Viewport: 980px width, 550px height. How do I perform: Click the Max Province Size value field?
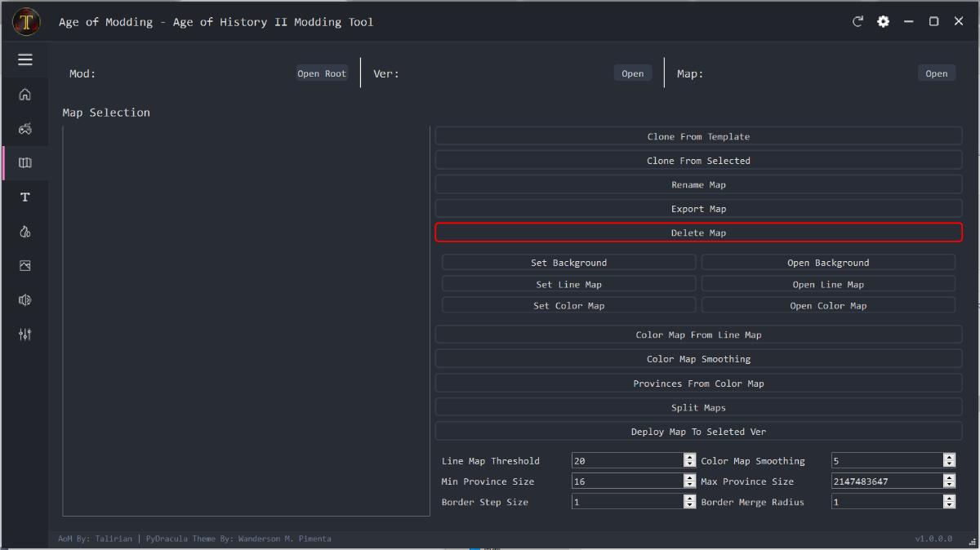tap(887, 481)
